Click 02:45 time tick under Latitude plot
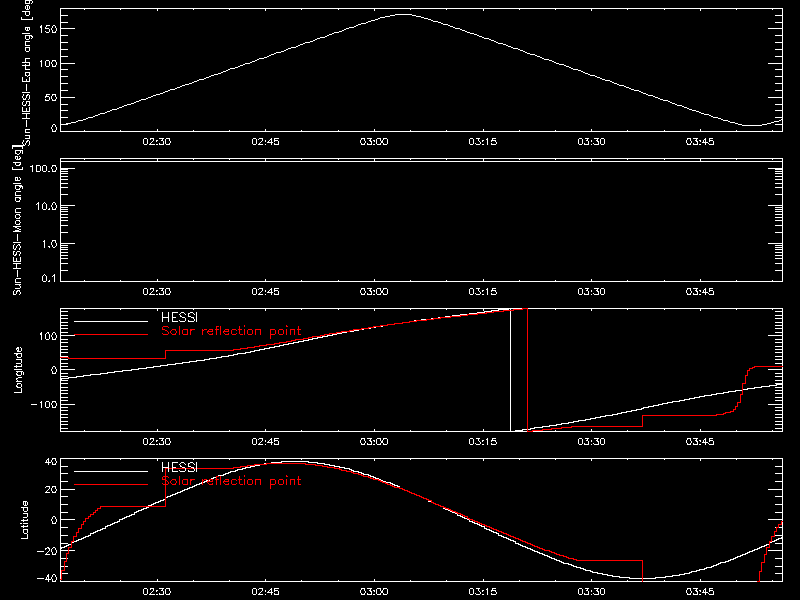This screenshot has width=800, height=600. [265, 591]
